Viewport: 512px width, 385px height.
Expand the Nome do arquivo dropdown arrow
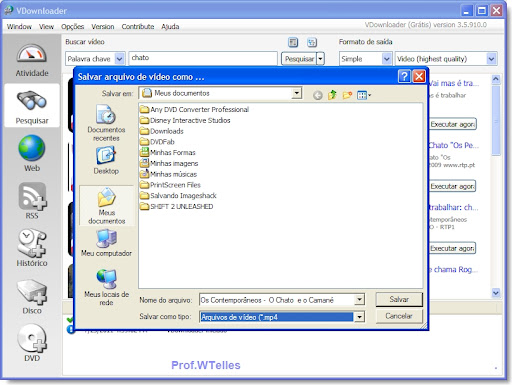(359, 300)
